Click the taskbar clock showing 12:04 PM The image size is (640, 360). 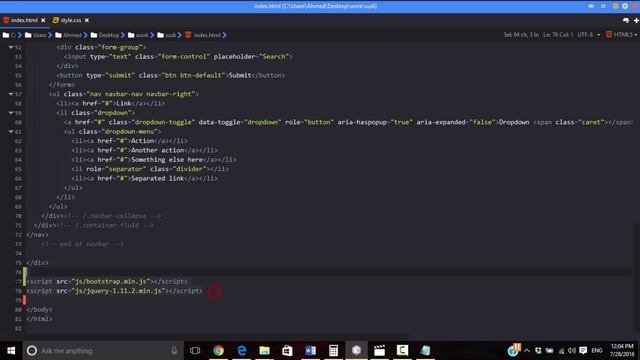(x=622, y=351)
